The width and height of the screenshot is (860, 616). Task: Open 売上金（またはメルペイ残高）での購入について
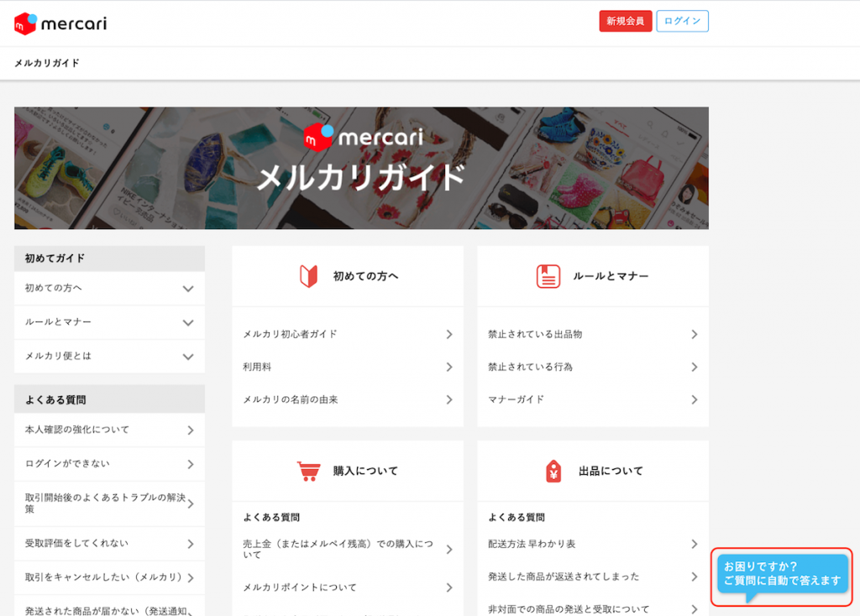click(348, 549)
